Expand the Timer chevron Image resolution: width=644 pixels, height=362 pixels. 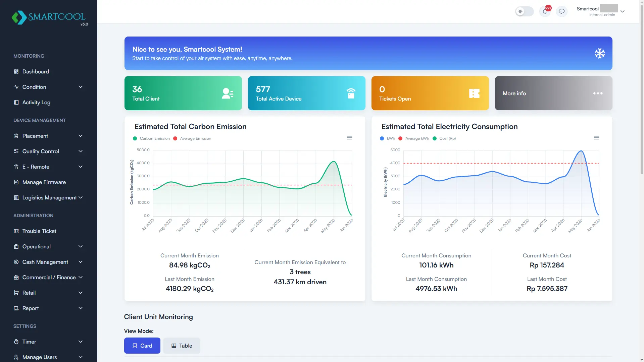(x=81, y=342)
